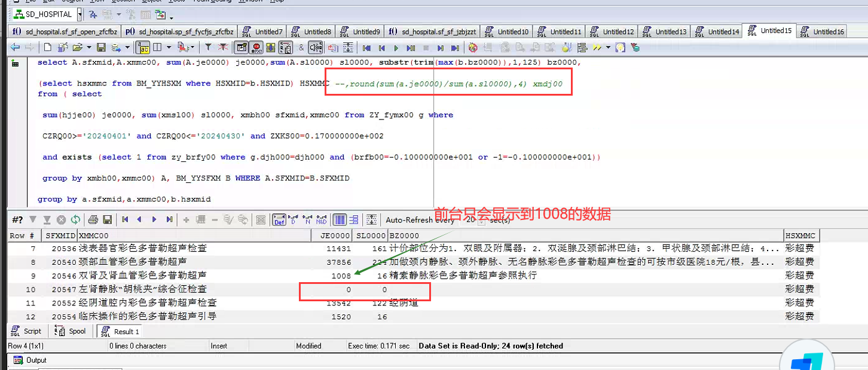Jump to first statement with blue rewind icon
868x370 pixels.
366,47
